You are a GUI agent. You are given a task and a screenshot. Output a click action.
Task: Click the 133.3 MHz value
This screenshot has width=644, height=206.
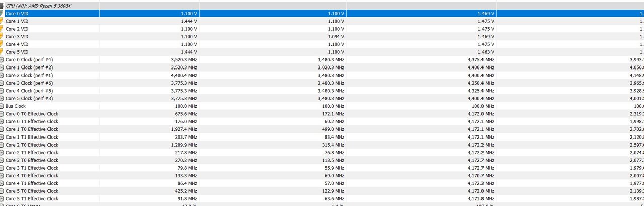pyautogui.click(x=187, y=176)
